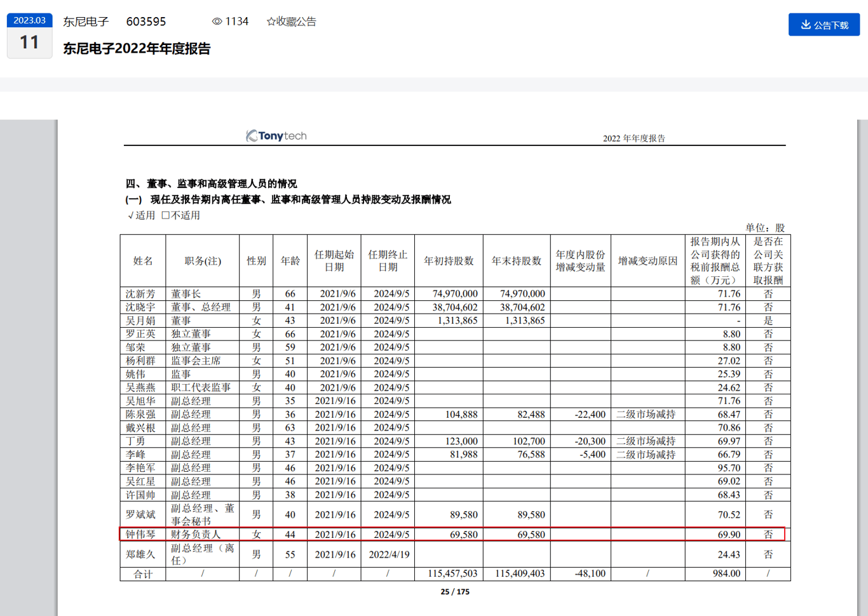
Task: Click the share change value -22,400
Action: point(590,415)
